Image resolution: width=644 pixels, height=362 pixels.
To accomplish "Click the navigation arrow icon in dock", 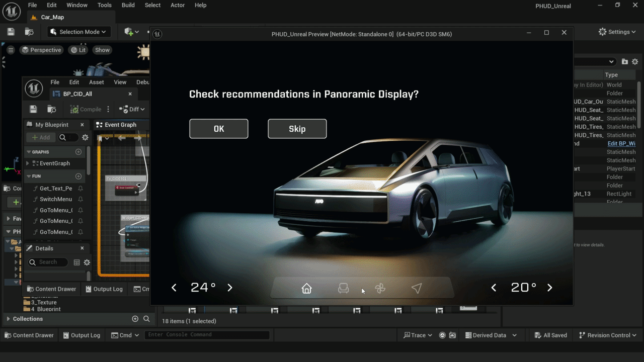I will pos(417,288).
